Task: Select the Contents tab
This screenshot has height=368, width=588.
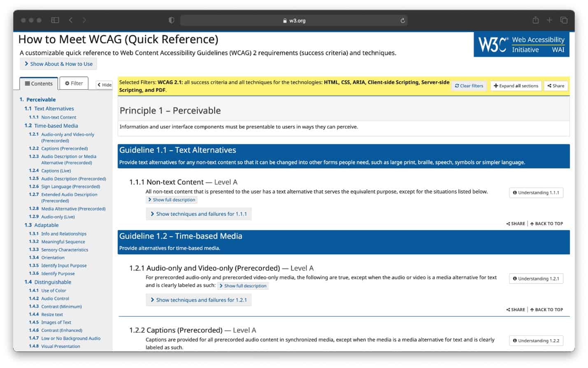Action: pos(39,84)
